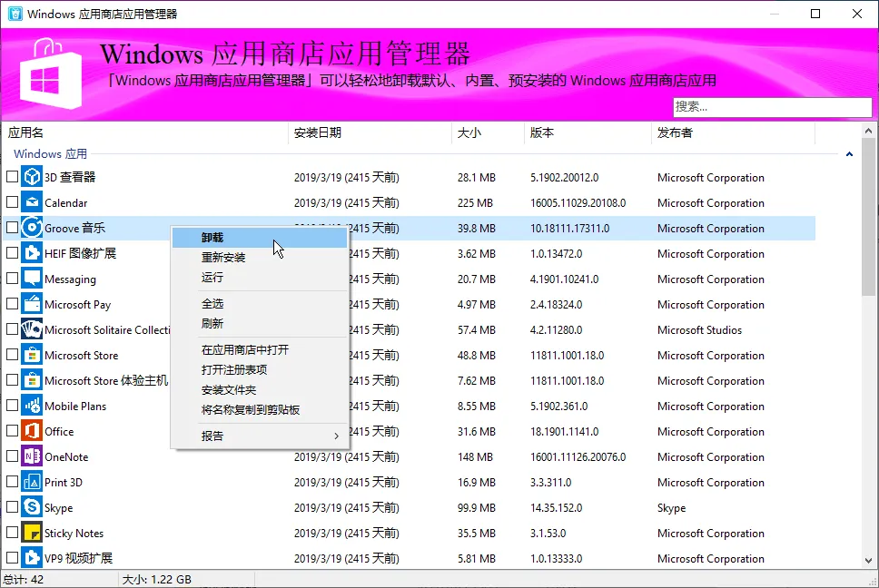Click 将名称复制到剪贴板 menu entry
Screen dimensions: 879x588
click(260, 410)
